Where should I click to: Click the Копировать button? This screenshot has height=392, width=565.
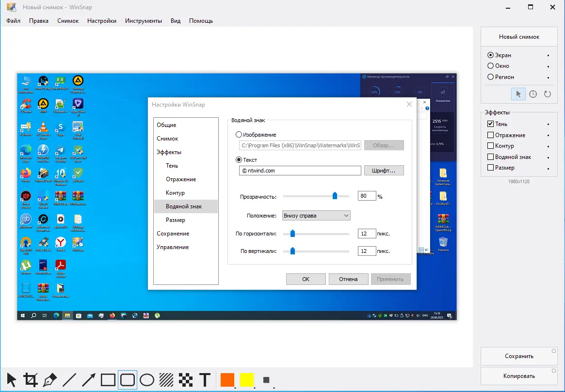(x=519, y=376)
